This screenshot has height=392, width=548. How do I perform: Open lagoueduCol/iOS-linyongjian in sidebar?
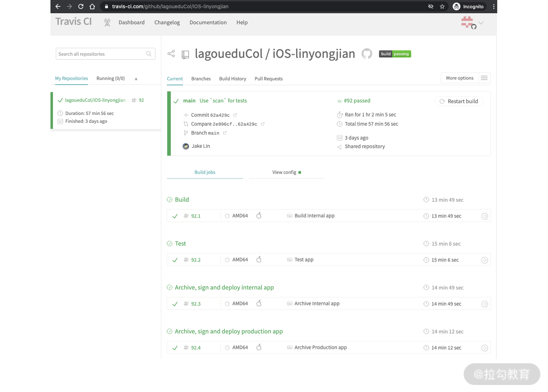[95, 100]
